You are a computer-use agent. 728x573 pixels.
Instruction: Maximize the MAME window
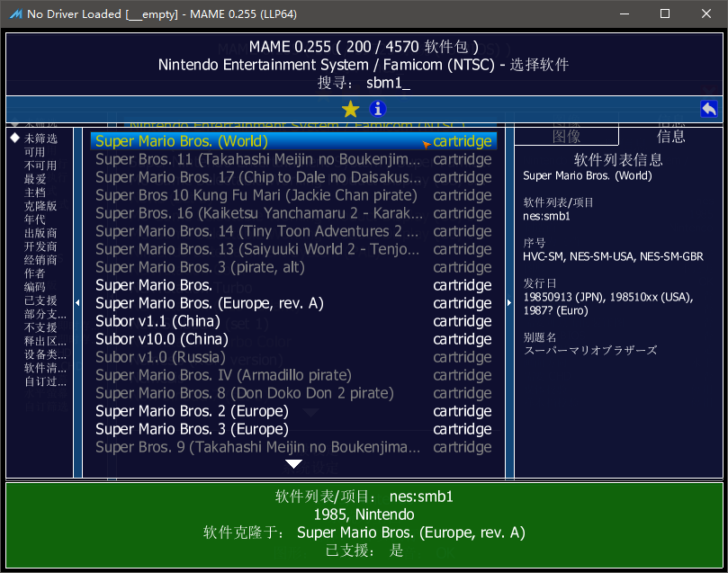[x=665, y=13]
